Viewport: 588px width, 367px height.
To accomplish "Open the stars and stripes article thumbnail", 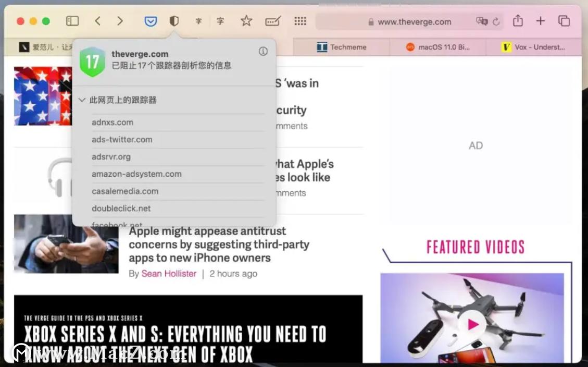I will (43, 96).
